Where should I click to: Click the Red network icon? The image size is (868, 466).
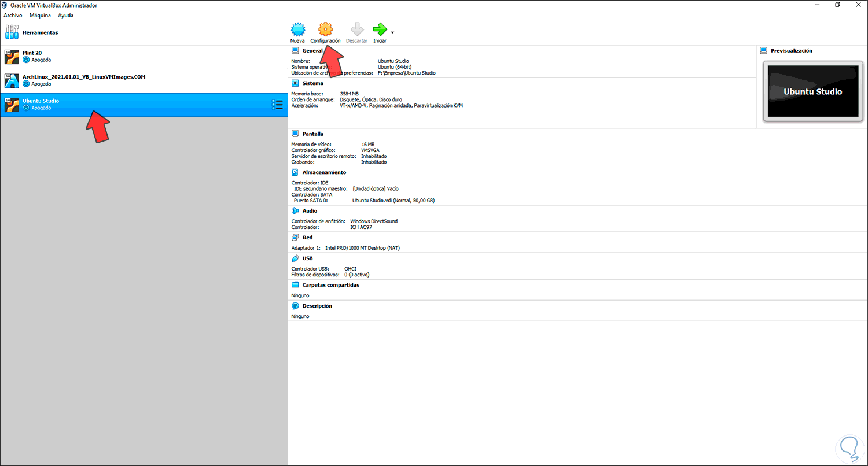(295, 238)
